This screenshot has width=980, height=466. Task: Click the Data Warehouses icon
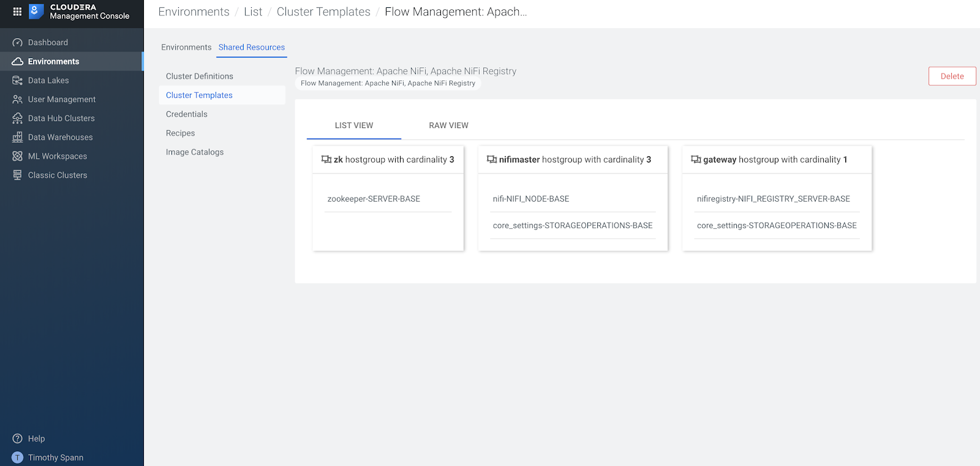pyautogui.click(x=17, y=137)
